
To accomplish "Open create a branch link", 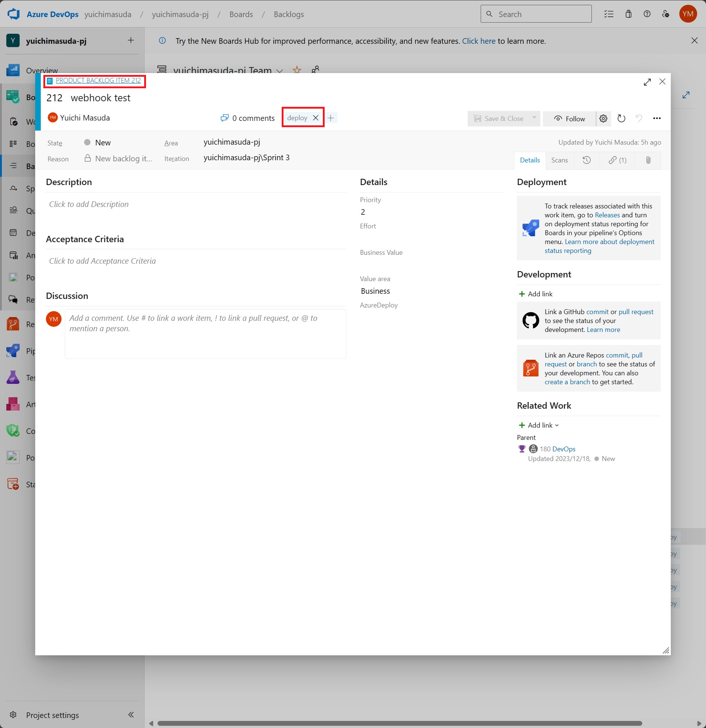I will click(567, 382).
